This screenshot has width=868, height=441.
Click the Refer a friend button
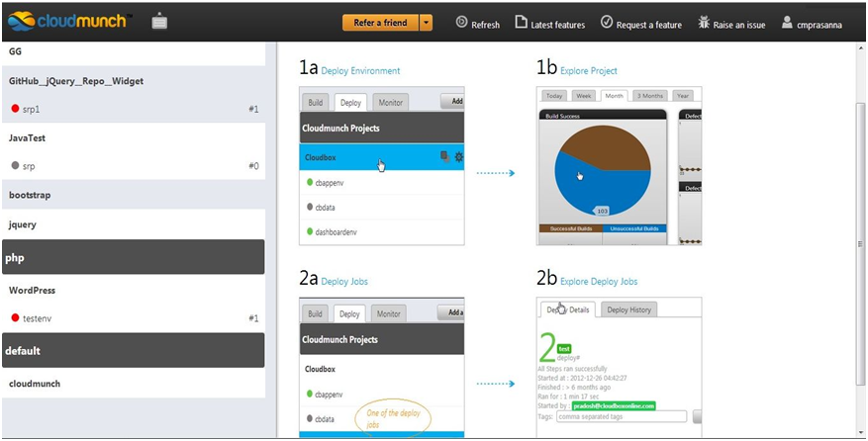click(x=380, y=23)
